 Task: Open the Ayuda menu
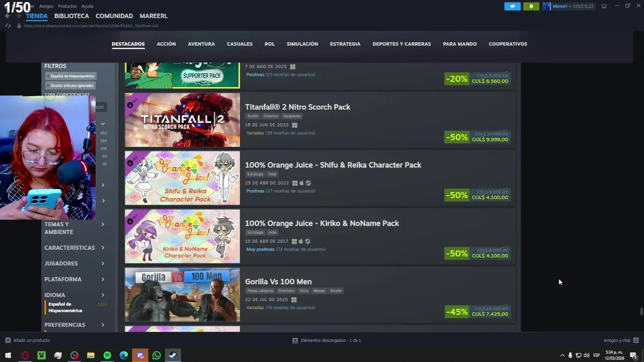coord(87,7)
